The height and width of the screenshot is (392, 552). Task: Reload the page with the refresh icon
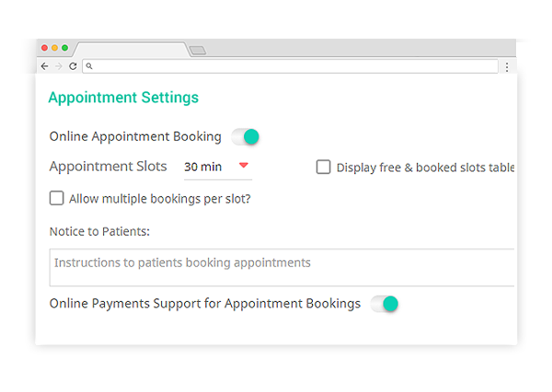click(x=73, y=66)
